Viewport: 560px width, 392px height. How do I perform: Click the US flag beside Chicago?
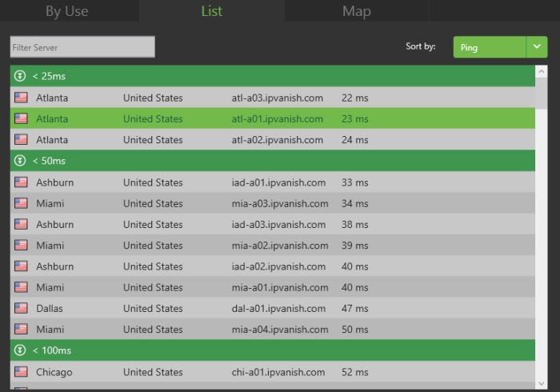22,372
